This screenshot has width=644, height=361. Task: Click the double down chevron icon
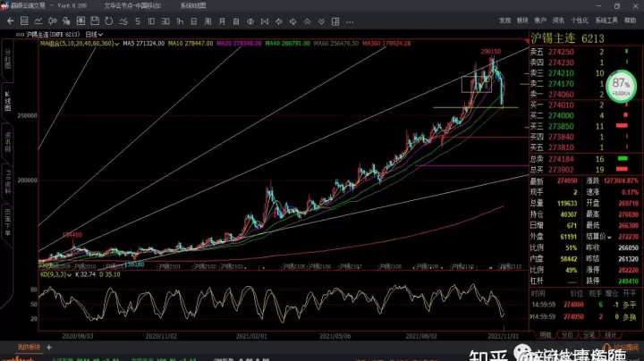tap(322, 21)
